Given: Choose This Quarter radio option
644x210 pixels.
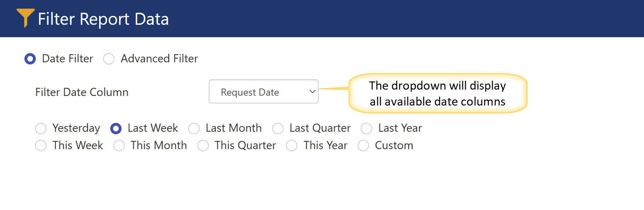Looking at the screenshot, I should click(x=203, y=146).
